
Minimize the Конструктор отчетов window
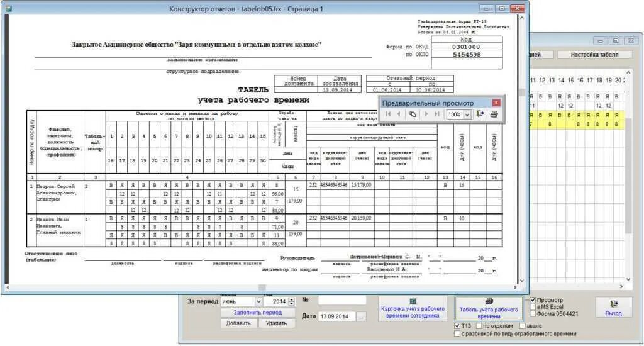point(486,9)
